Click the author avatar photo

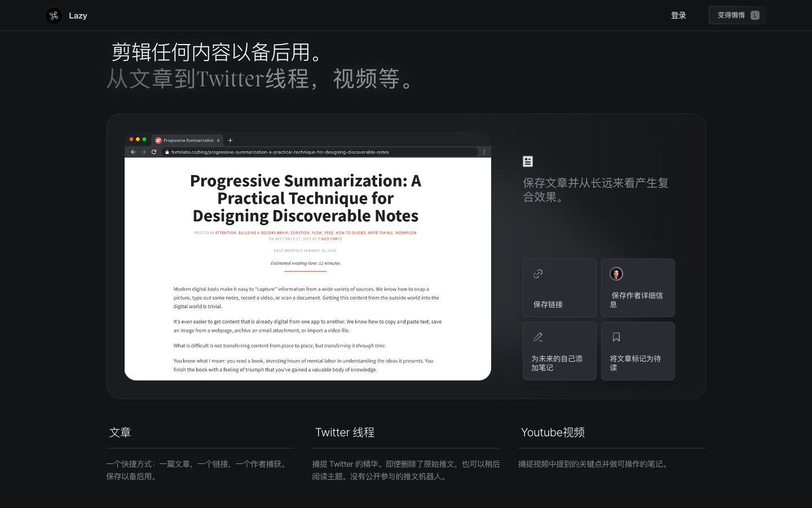pyautogui.click(x=616, y=274)
